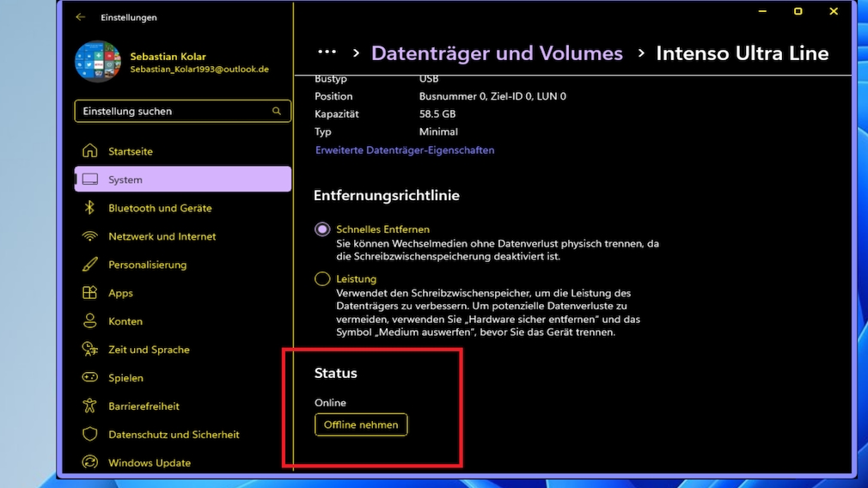Screen dimensions: 868x488
Task: Close the Einstellungen window
Action: (x=834, y=11)
